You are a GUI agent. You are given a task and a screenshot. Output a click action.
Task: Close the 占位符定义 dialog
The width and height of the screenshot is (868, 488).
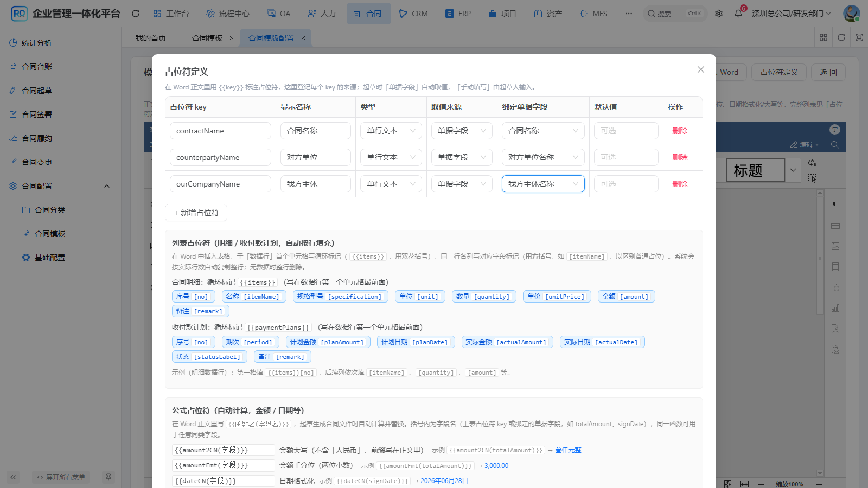tap(701, 69)
